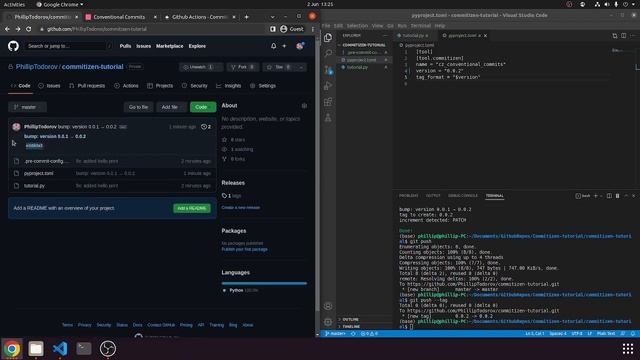Click the Add a README button
Image resolution: width=640 pixels, height=360 pixels.
(192, 208)
